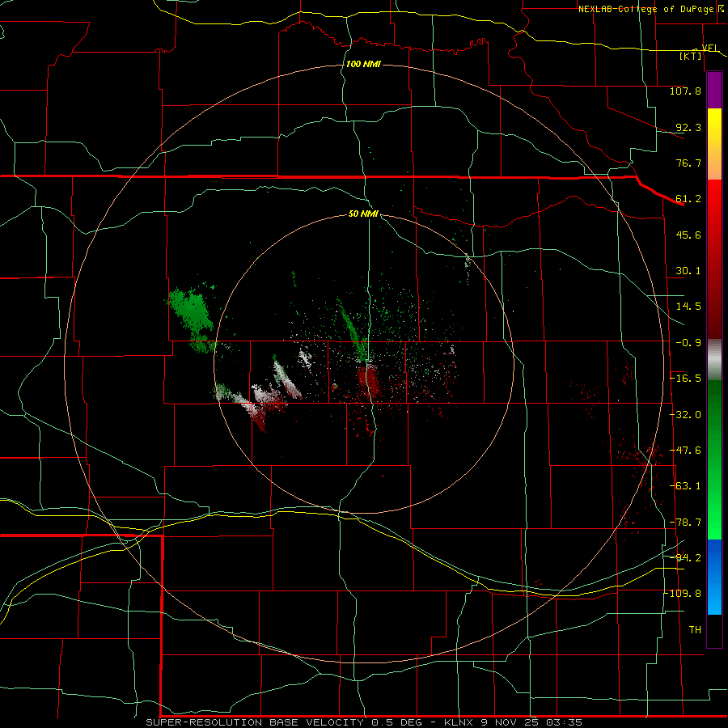Select the -16.5 scale value
The image size is (728, 728).
pyautogui.click(x=685, y=379)
